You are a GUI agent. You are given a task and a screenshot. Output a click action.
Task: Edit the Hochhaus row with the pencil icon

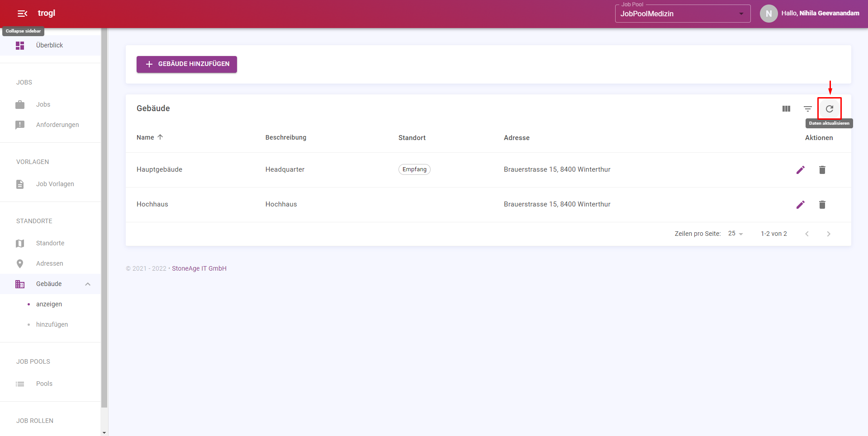point(801,205)
